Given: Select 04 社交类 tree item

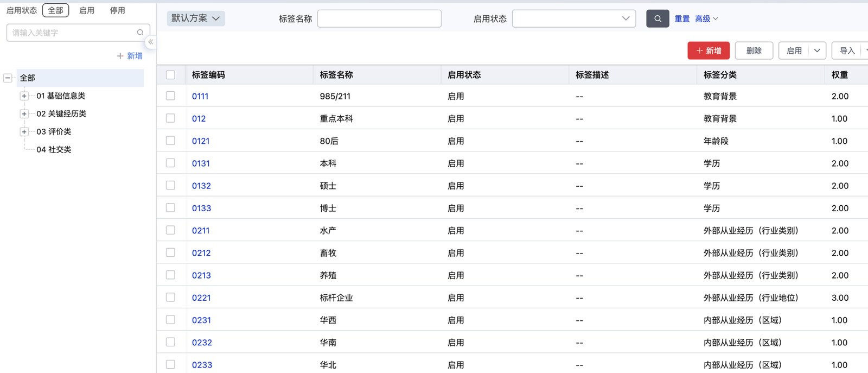Looking at the screenshot, I should point(54,149).
